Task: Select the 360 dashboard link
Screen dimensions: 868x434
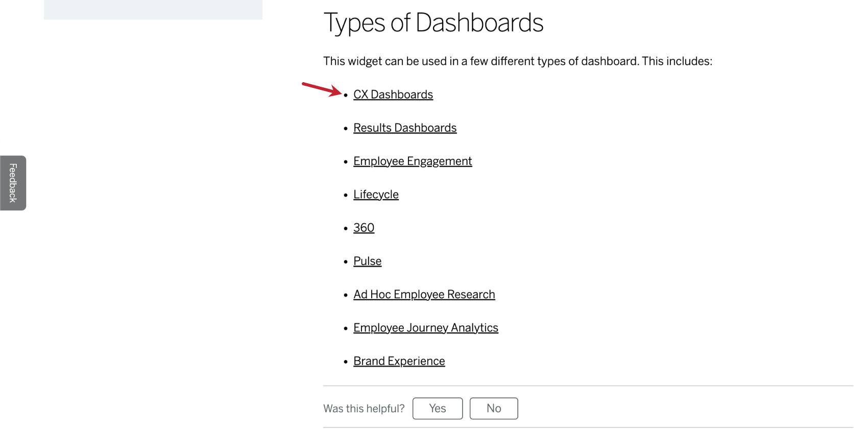Action: [x=363, y=228]
